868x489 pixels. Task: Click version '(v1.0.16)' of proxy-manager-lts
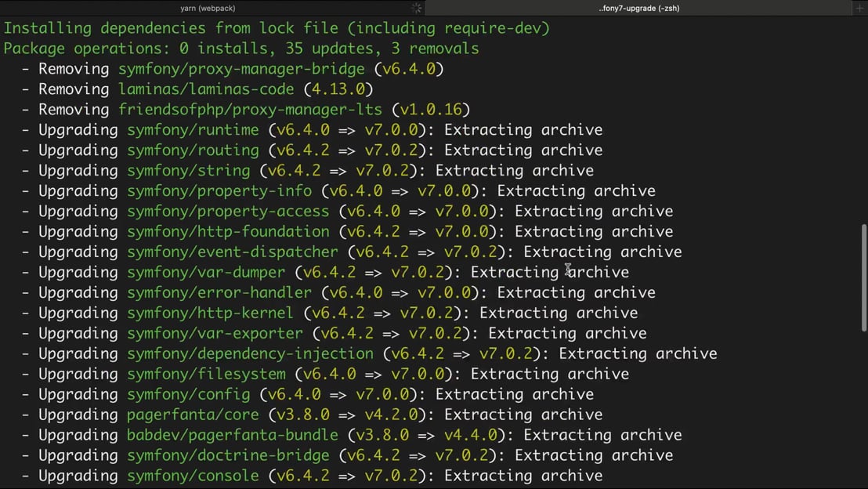(x=431, y=110)
